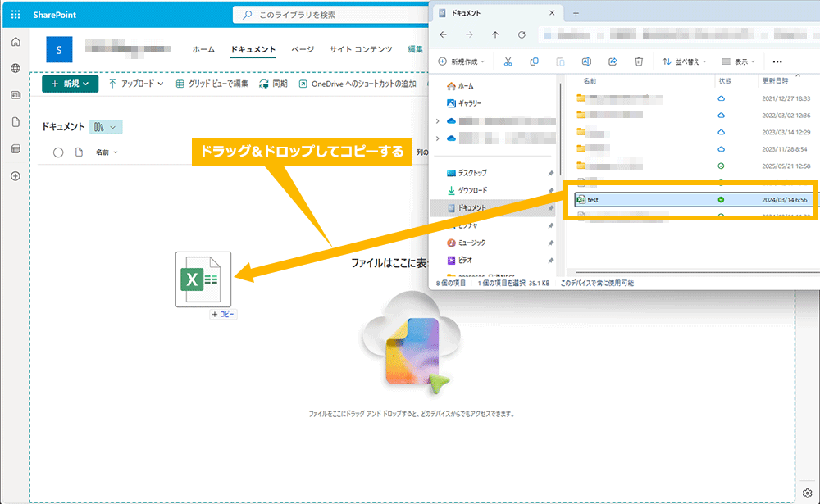Select folder row dated 2023/03/14 12:29
Image resolution: width=820 pixels, height=504 pixels.
(693, 132)
